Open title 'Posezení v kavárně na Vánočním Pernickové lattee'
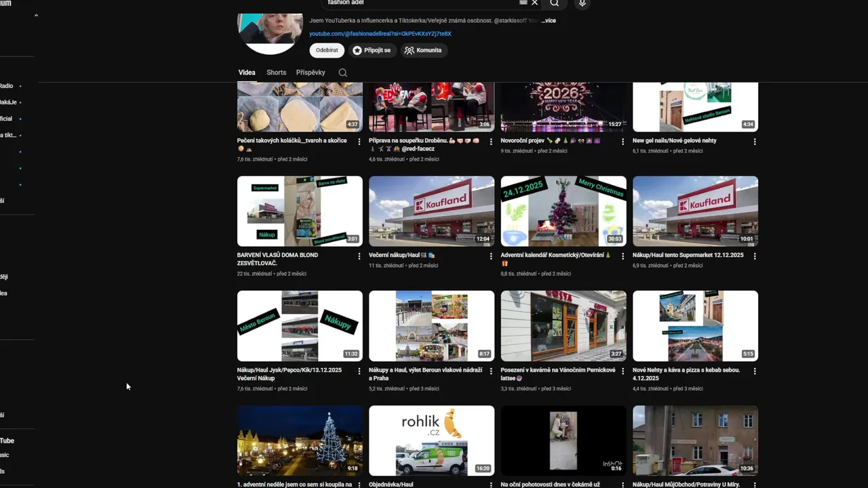868x488 pixels. [558, 374]
